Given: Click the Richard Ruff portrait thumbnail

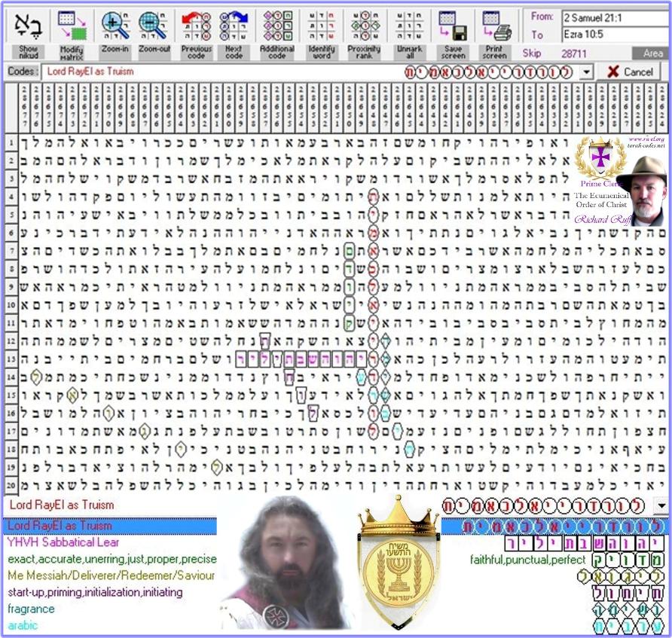Looking at the screenshot, I should (643, 191).
